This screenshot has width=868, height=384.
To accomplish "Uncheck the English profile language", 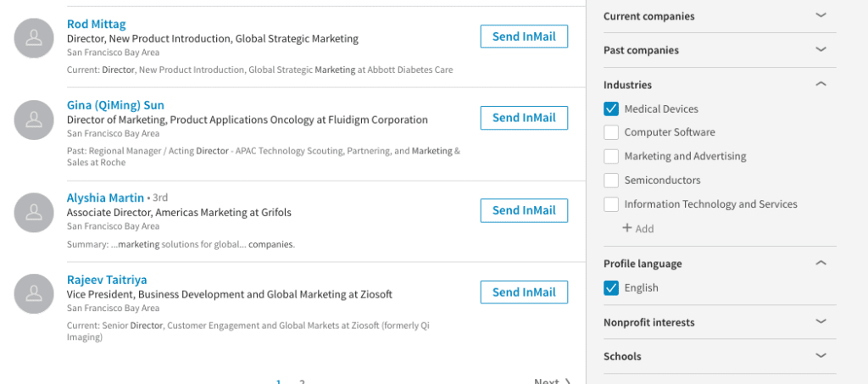I will [x=611, y=287].
